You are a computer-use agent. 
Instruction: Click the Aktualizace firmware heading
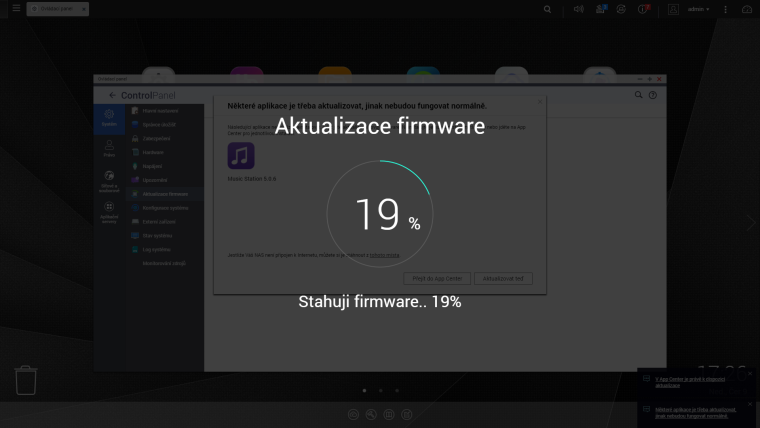[x=380, y=126]
